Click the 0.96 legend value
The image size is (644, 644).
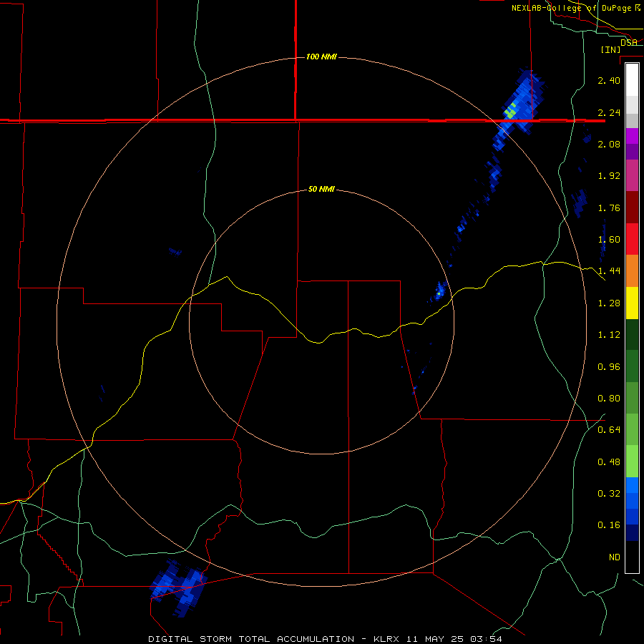tap(609, 367)
